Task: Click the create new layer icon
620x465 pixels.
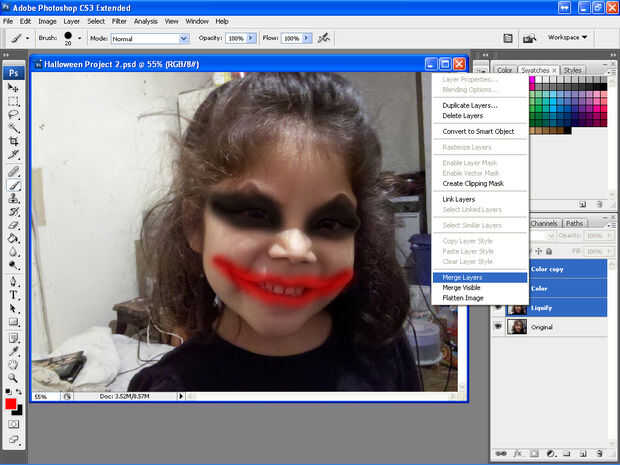Action: click(x=583, y=454)
